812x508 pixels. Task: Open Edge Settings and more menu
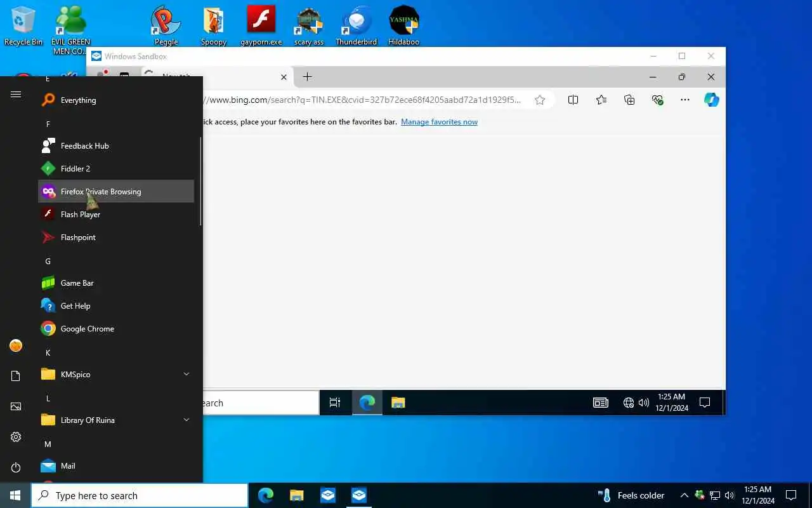(685, 100)
